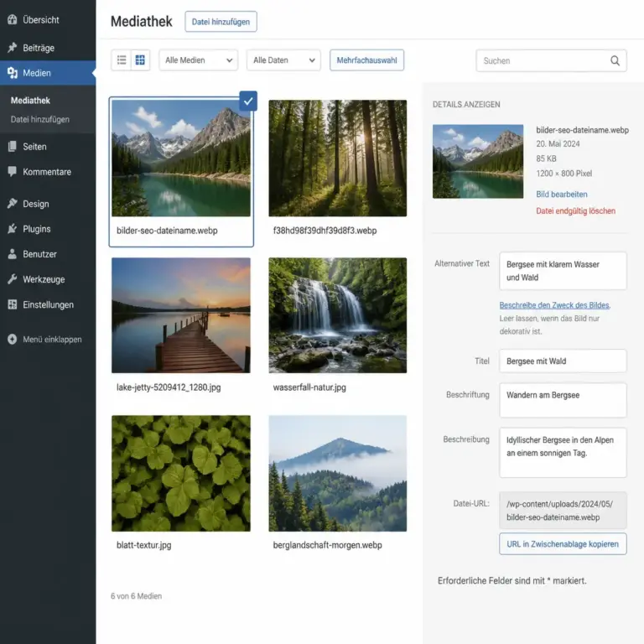Click the Design brush icon

click(x=13, y=203)
